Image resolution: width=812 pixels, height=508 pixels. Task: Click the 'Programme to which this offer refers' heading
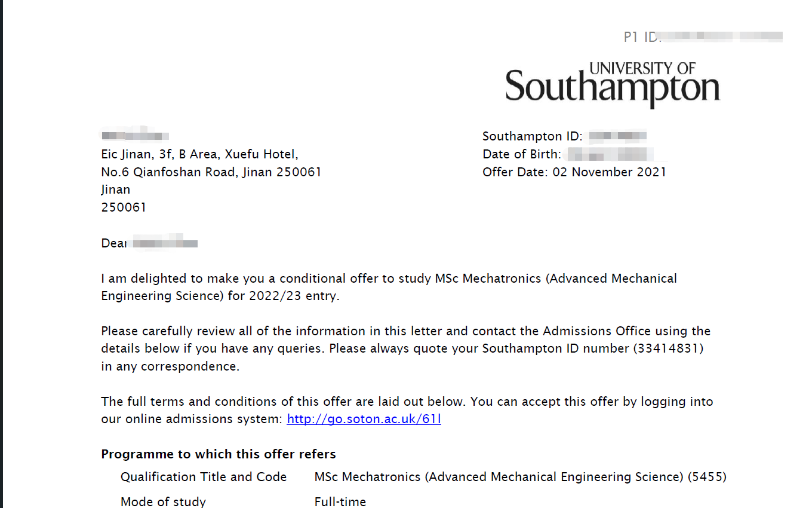[x=219, y=454]
